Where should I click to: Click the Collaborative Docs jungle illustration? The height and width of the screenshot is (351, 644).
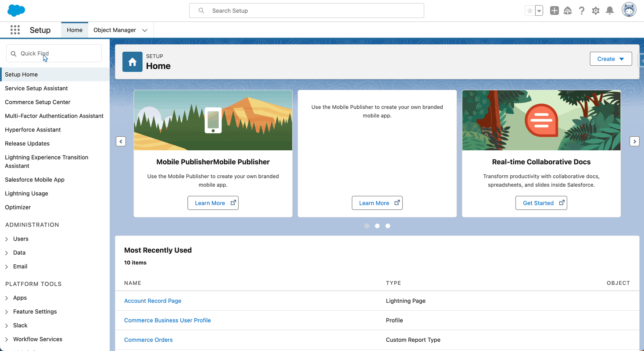click(x=541, y=121)
